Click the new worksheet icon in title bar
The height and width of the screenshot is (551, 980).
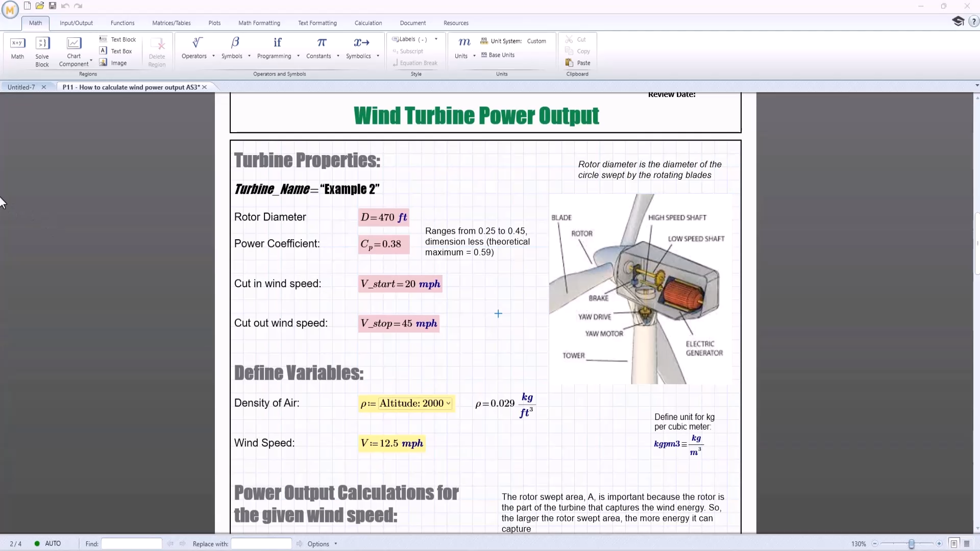point(27,6)
